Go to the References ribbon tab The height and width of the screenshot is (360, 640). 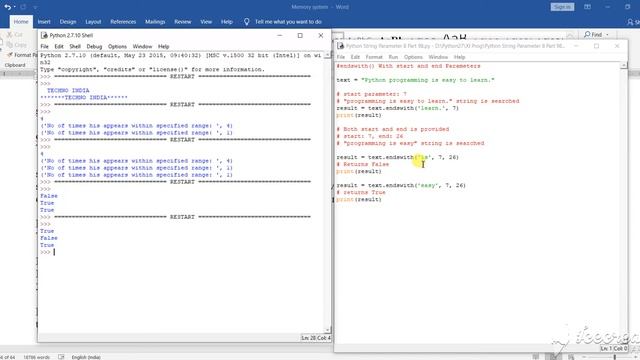pyautogui.click(x=123, y=22)
